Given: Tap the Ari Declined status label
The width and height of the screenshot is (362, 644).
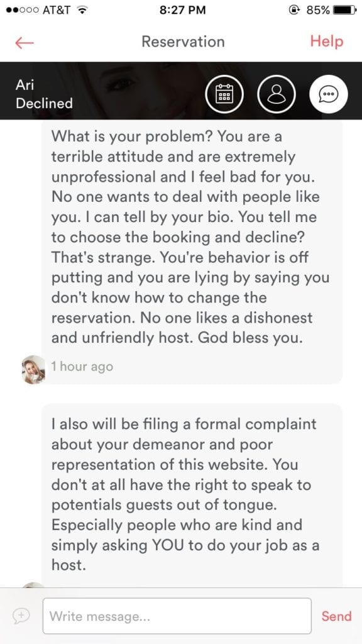Looking at the screenshot, I should (x=45, y=94).
